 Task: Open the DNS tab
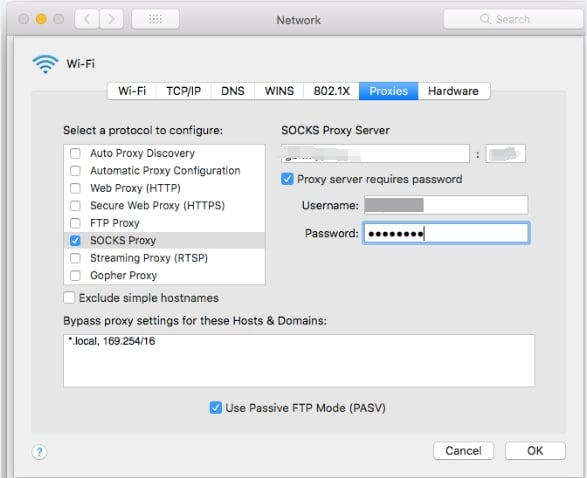tap(232, 91)
